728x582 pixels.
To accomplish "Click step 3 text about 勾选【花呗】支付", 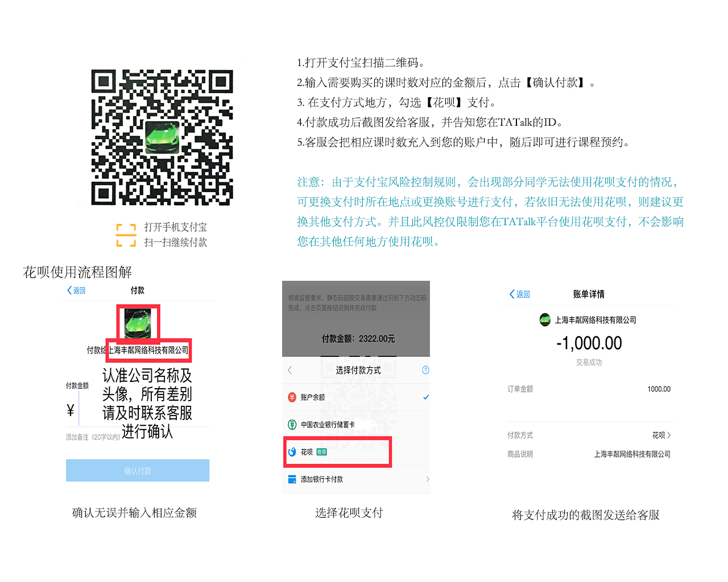I will [x=396, y=102].
